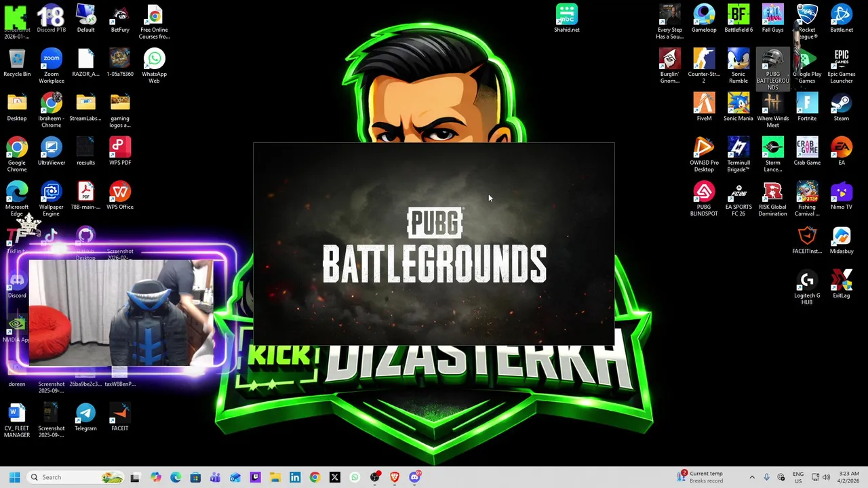Open the Battle.net desktop shortcut
Screen dimensions: 868x488
(841, 18)
